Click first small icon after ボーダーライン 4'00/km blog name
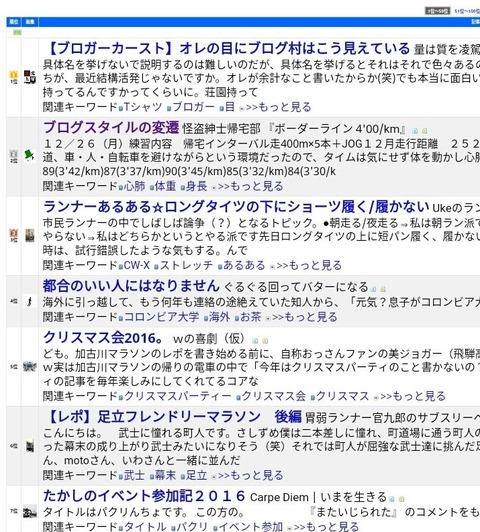This screenshot has width=480, height=532. (415, 131)
